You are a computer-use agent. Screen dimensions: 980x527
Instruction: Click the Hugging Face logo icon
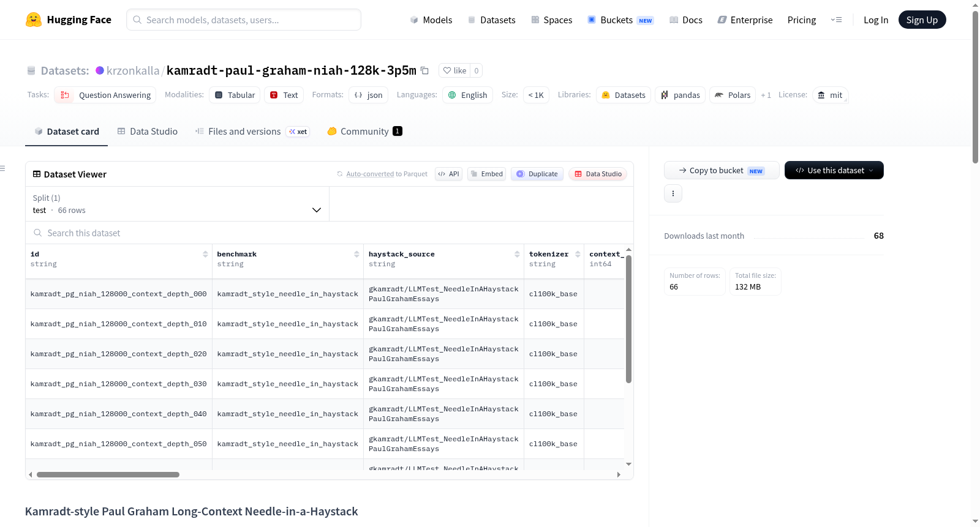coord(34,20)
